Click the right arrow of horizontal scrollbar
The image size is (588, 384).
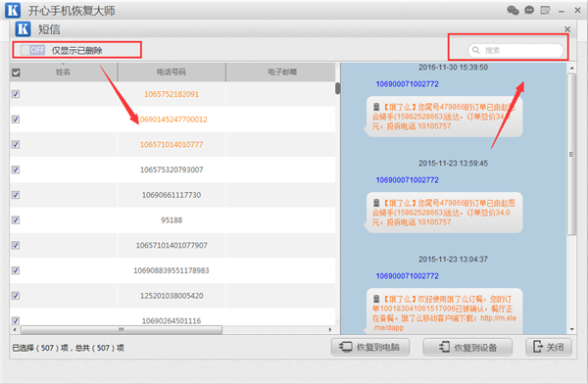point(330,329)
